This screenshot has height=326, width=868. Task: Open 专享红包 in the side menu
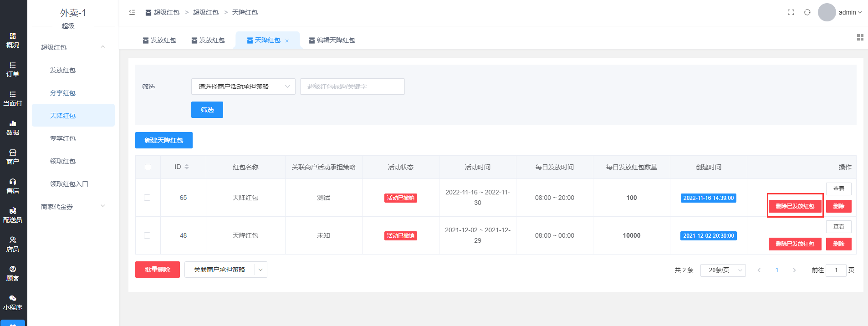(x=63, y=138)
